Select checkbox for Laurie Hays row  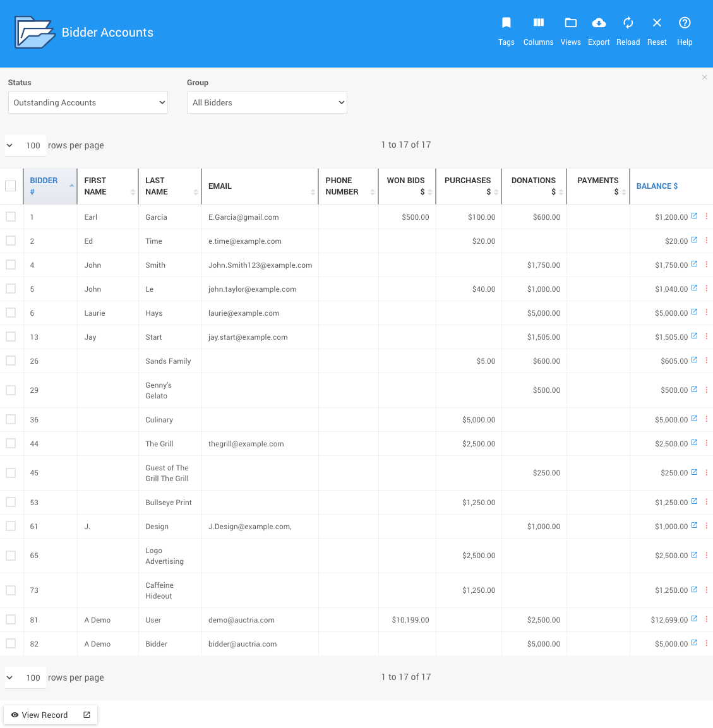[x=11, y=313]
